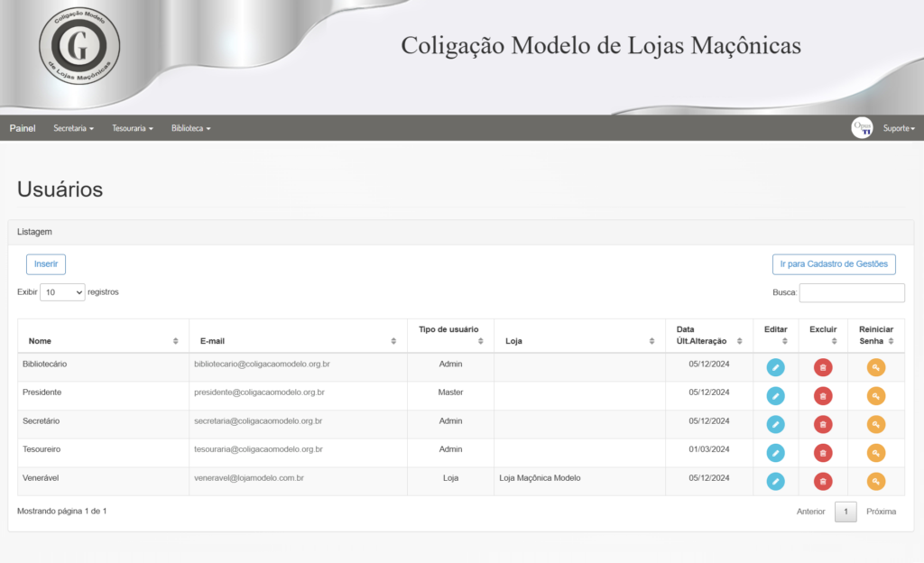The width and height of the screenshot is (924, 563).
Task: Click the edit pencil icon for Presidente
Action: 775,396
